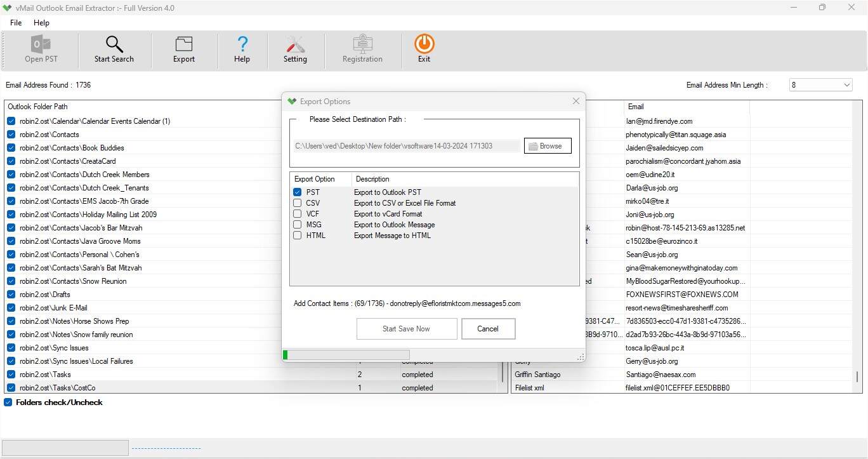Click the destination path input field
Image resolution: width=868 pixels, height=459 pixels.
coord(407,146)
